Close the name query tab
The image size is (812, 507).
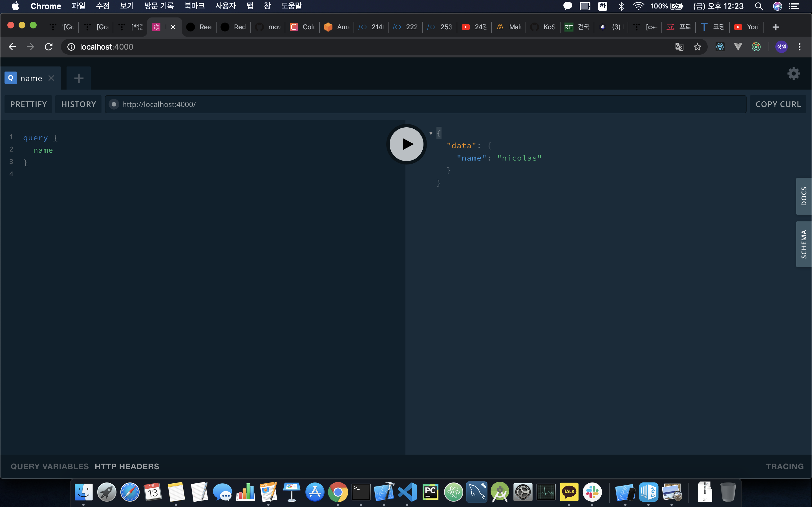pyautogui.click(x=51, y=78)
